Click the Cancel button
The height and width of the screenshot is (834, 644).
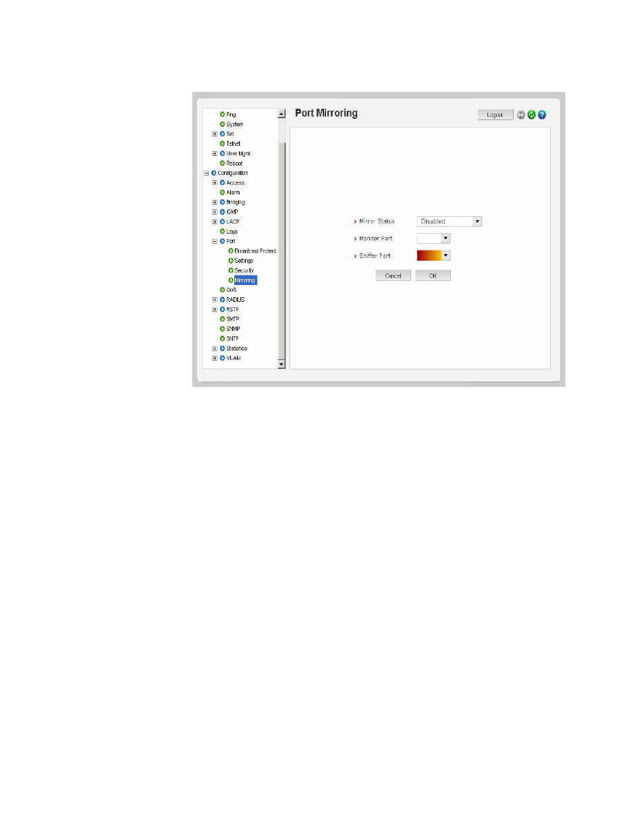pyautogui.click(x=393, y=276)
